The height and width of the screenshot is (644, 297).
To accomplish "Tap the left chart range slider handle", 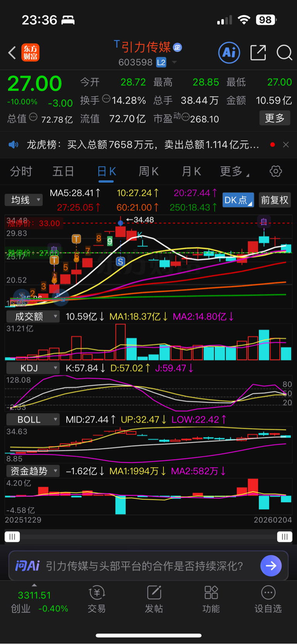I will click(12, 536).
